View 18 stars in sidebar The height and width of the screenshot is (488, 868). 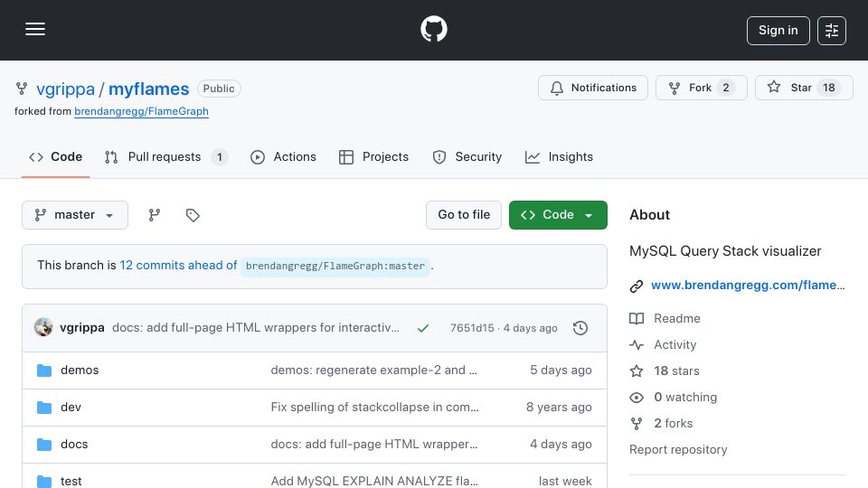pyautogui.click(x=676, y=371)
